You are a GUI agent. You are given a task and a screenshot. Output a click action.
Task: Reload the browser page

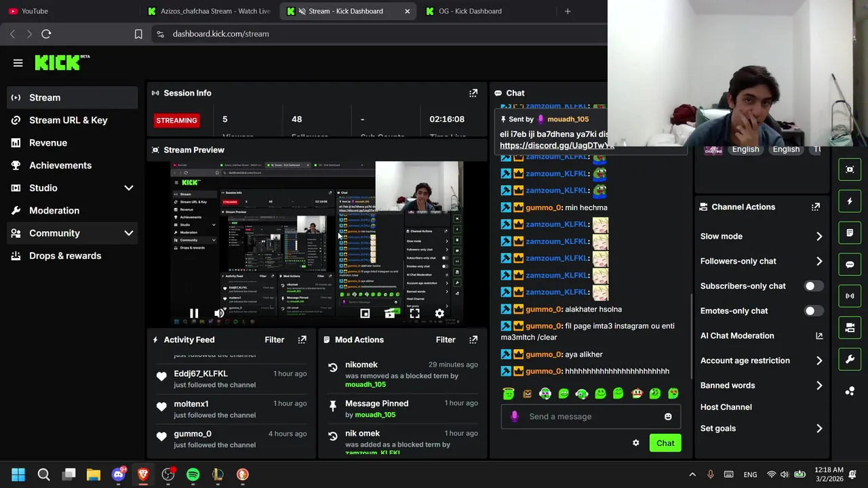coord(46,34)
